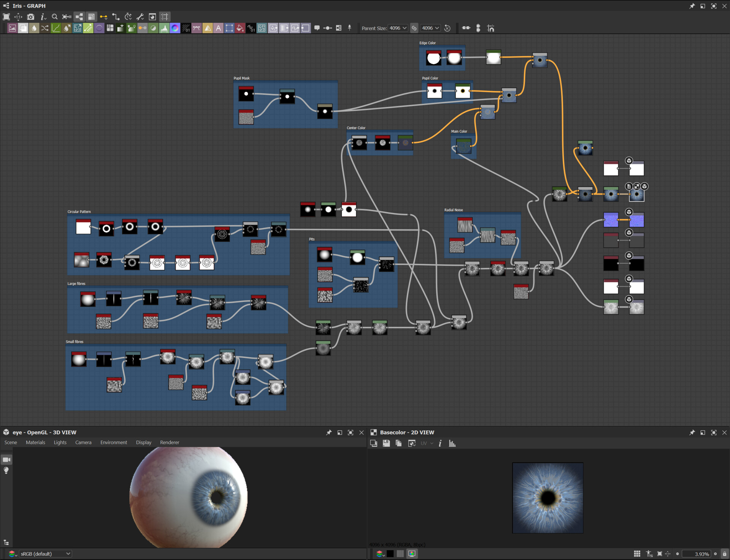Open the Environment menu in the 3D view

113,442
